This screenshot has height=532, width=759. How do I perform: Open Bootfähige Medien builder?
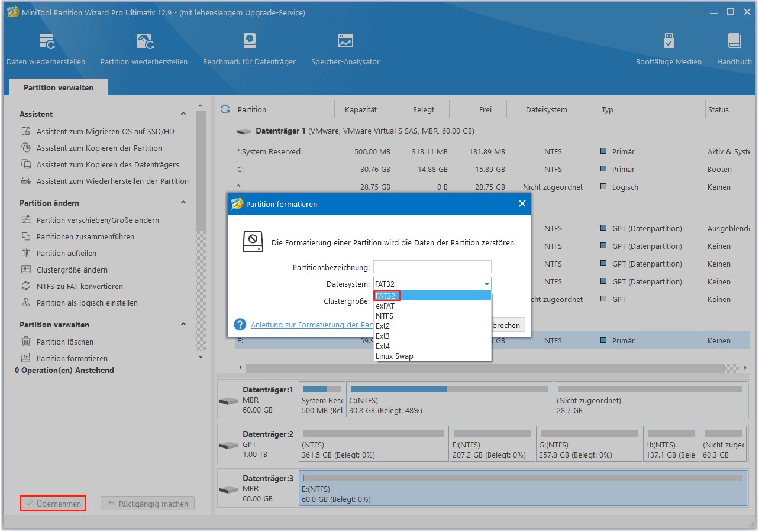point(668,49)
